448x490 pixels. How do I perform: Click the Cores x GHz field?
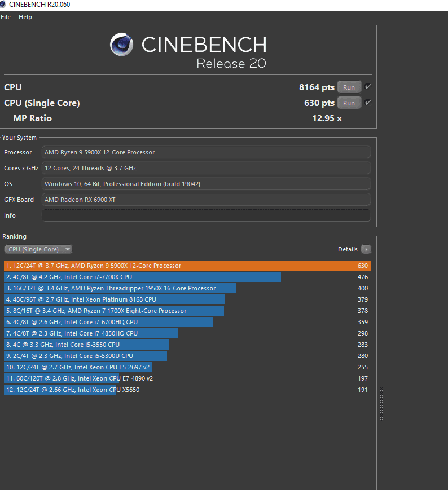[x=206, y=168]
